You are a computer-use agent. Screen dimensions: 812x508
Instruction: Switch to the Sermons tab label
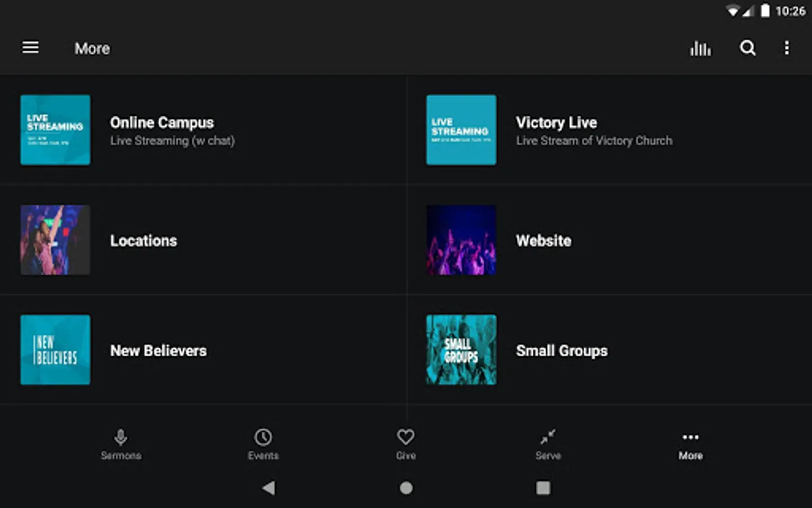pos(121,456)
